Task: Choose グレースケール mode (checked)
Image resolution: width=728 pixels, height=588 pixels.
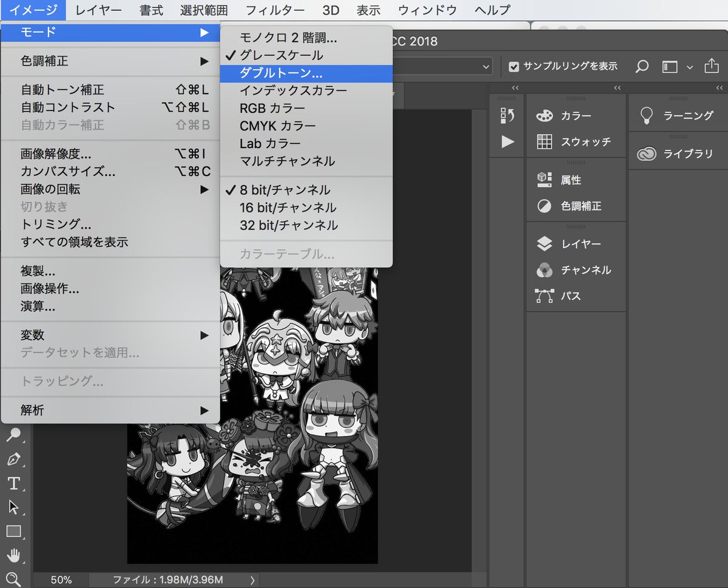Action: (x=306, y=55)
